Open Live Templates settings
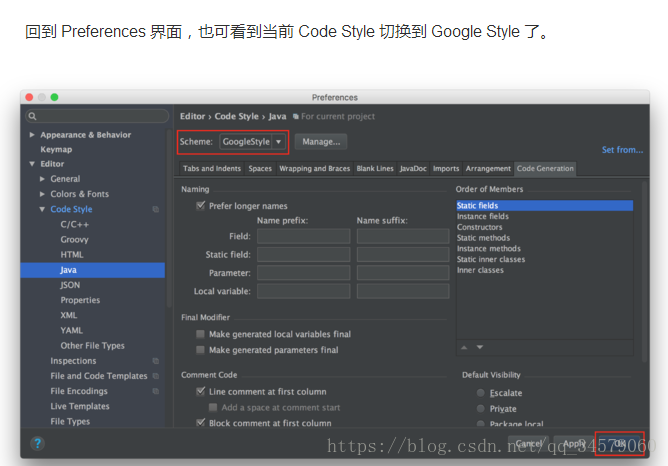This screenshot has height=466, width=668. tap(80, 406)
